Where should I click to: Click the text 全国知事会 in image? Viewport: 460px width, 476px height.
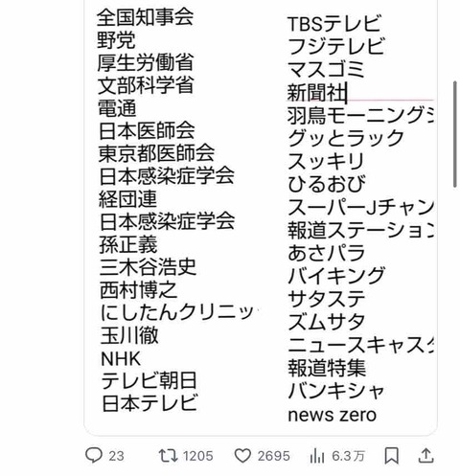[x=146, y=17]
